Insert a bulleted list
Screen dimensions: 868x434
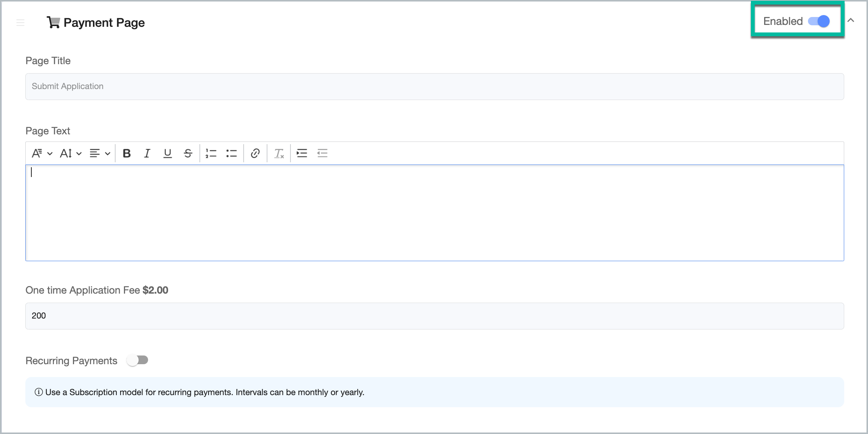click(231, 153)
